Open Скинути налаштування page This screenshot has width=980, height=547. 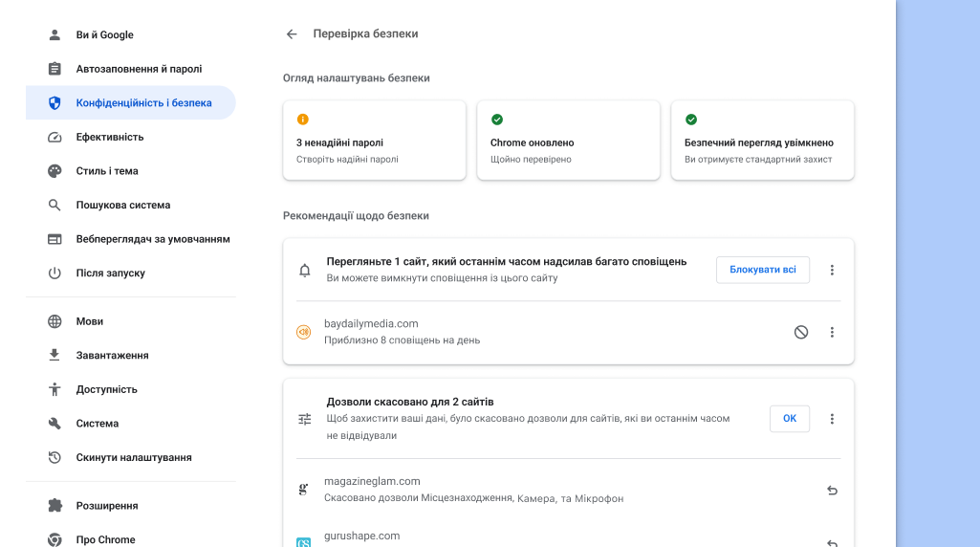click(131, 458)
